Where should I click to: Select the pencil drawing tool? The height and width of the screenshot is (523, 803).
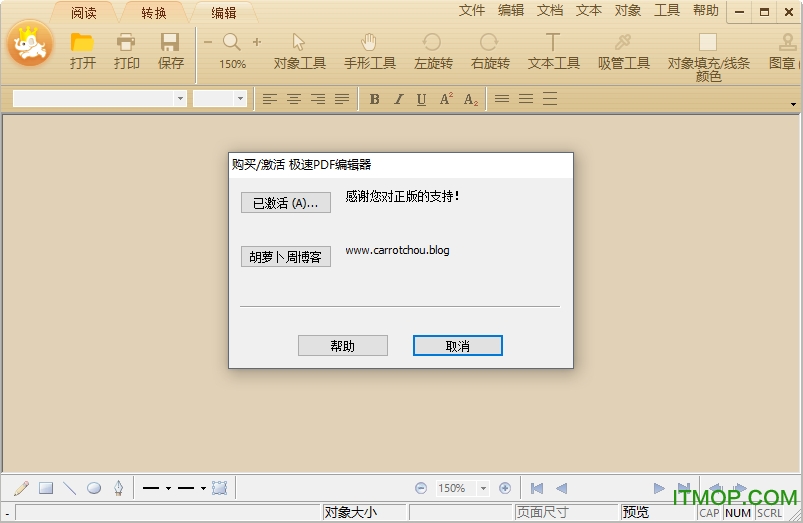22,488
